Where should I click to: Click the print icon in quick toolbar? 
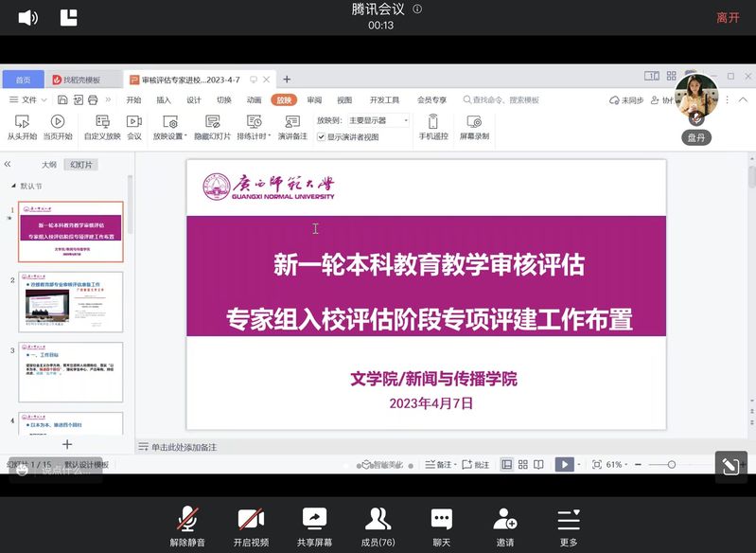(93, 99)
